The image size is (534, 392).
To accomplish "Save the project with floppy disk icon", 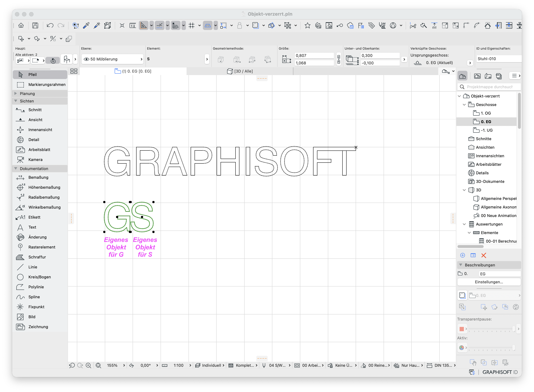I will pyautogui.click(x=35, y=25).
